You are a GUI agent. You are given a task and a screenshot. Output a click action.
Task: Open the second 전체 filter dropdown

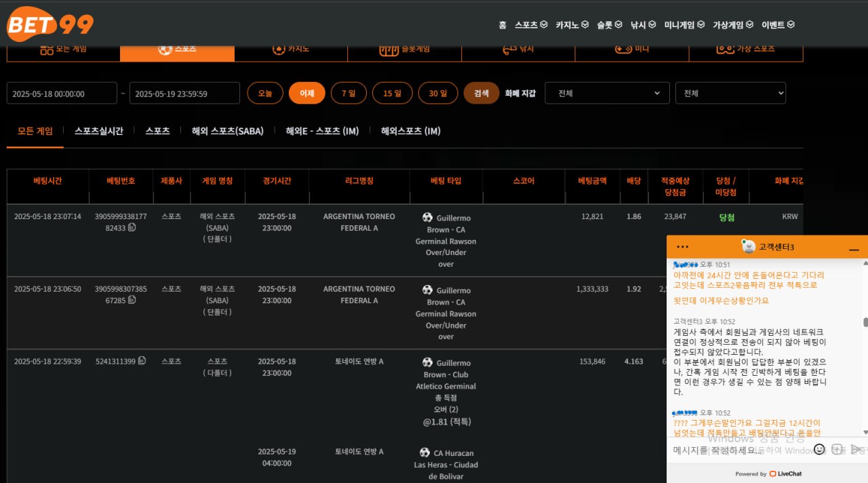[x=730, y=93]
